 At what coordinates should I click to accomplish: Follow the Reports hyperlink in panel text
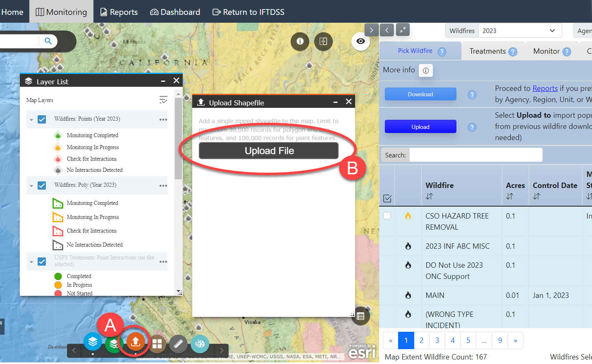[545, 88]
